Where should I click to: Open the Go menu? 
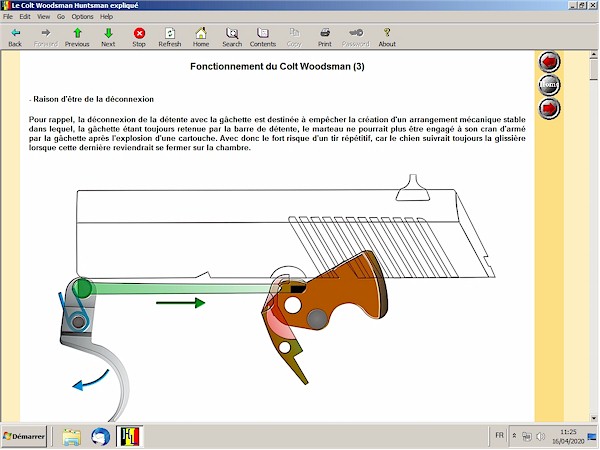[61, 16]
